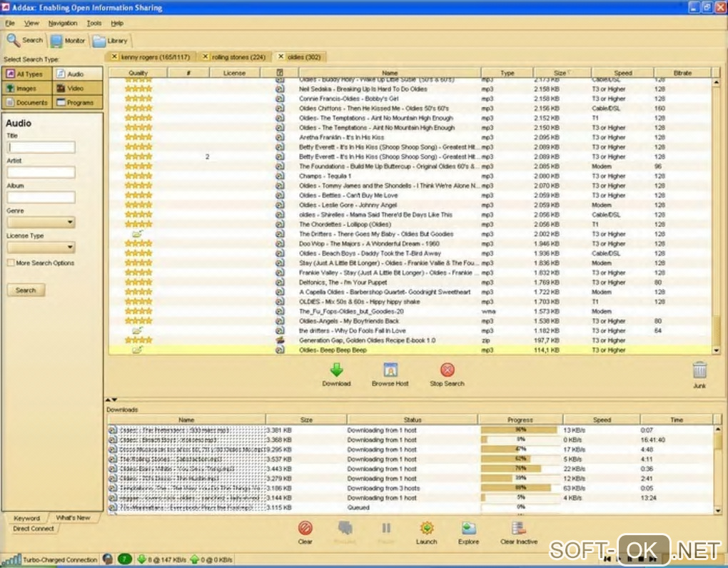Viewport: 728px width, 568px height.
Task: Click the Pause download icon
Action: pyautogui.click(x=386, y=528)
